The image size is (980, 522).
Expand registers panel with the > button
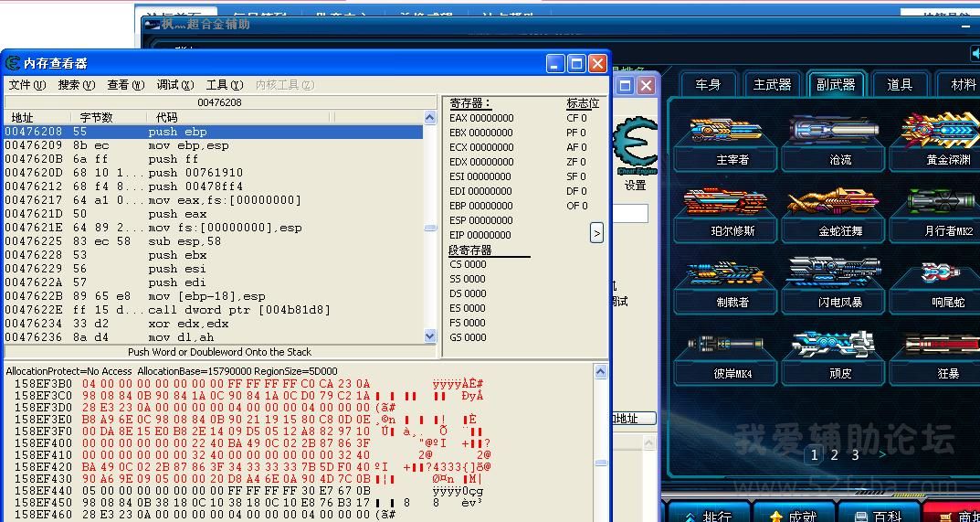point(596,233)
